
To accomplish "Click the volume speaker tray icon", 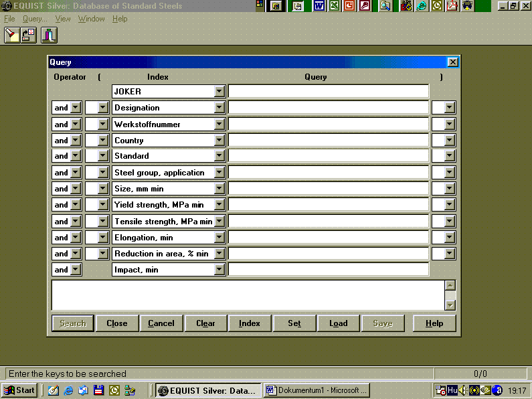I will pyautogui.click(x=463, y=390).
